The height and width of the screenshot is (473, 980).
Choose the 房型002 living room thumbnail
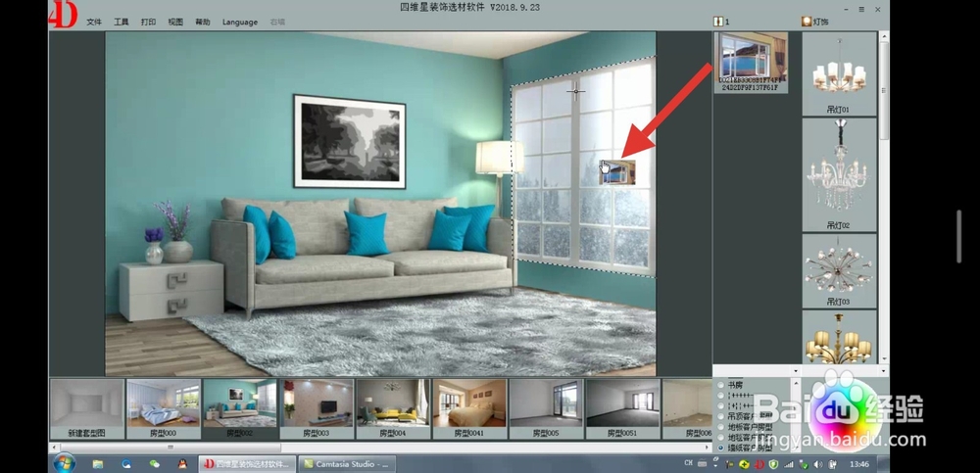(x=240, y=408)
